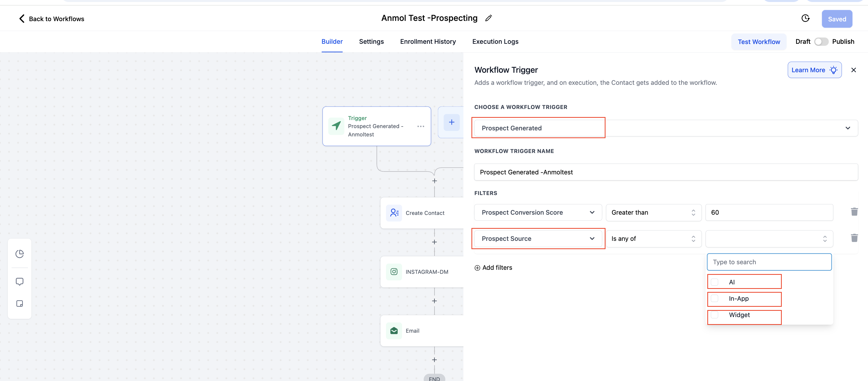The width and height of the screenshot is (868, 381).
Task: Click the blue plus add-trigger box
Action: [x=452, y=122]
